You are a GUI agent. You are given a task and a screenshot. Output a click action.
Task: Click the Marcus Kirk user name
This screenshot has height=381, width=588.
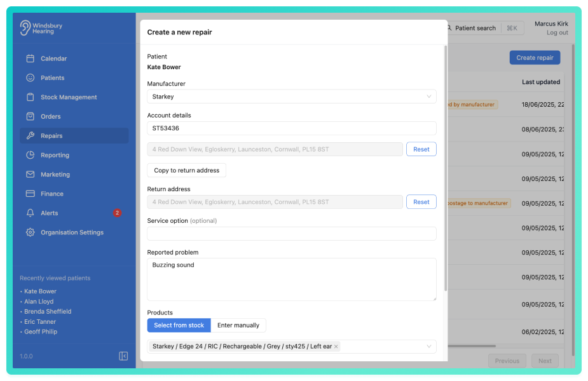point(551,23)
